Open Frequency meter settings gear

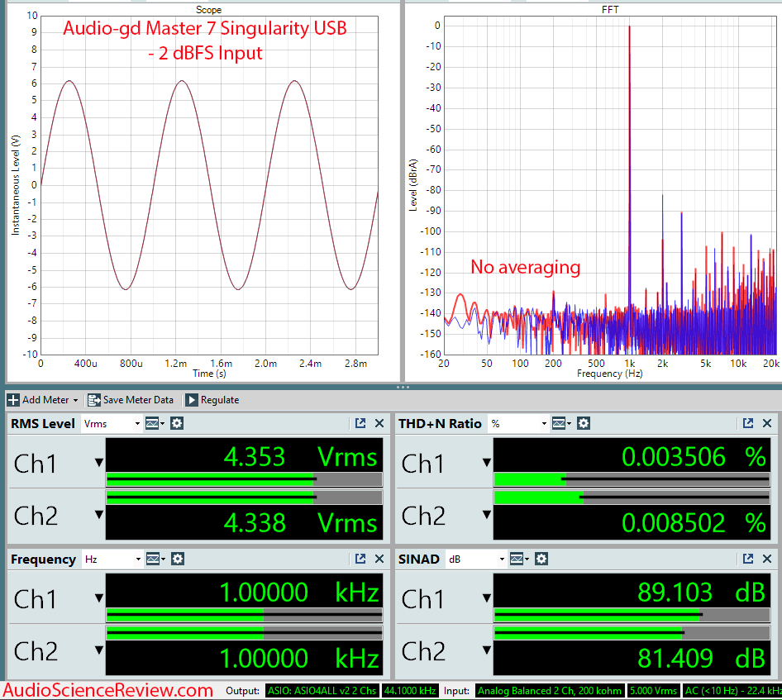[178, 560]
